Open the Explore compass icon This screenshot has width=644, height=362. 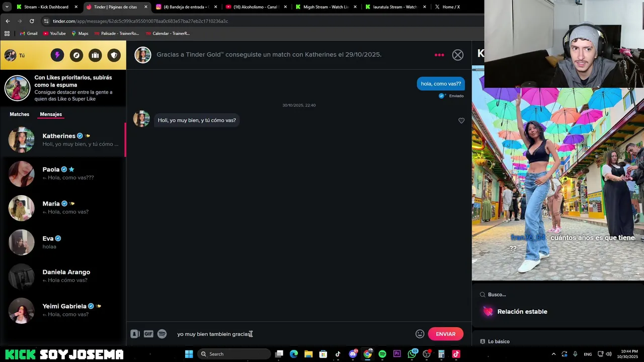point(76,55)
